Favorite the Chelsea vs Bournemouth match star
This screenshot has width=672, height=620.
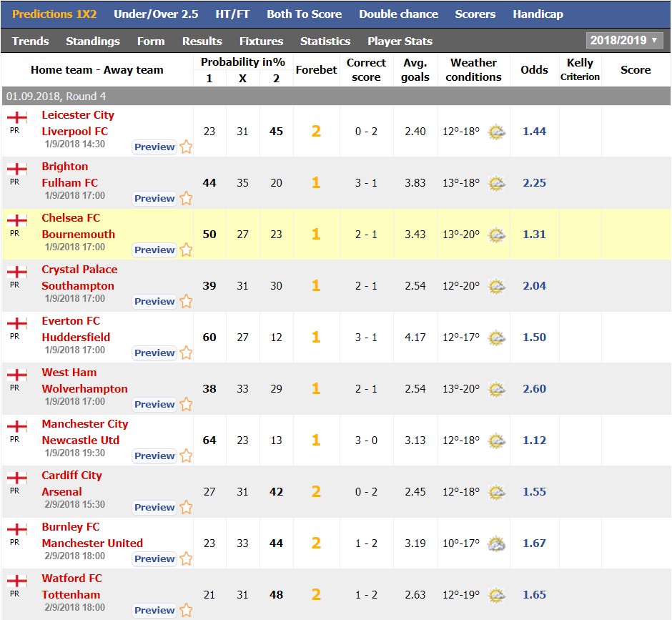point(186,250)
